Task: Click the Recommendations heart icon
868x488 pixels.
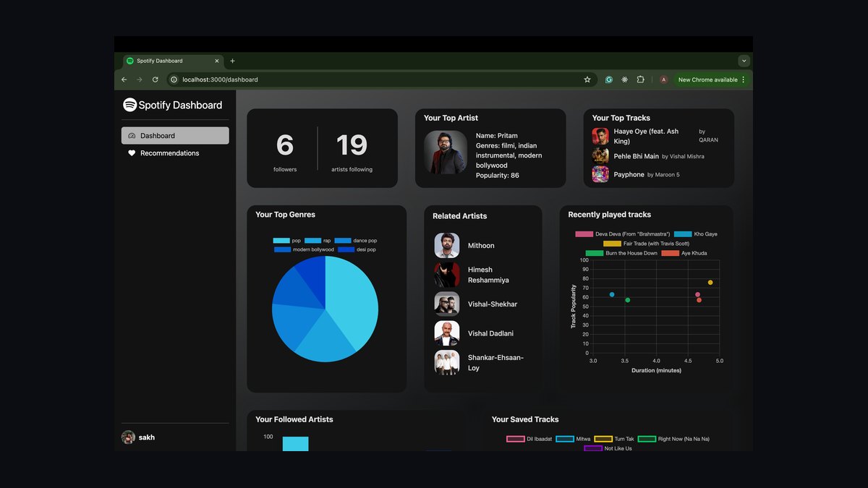Action: point(132,153)
